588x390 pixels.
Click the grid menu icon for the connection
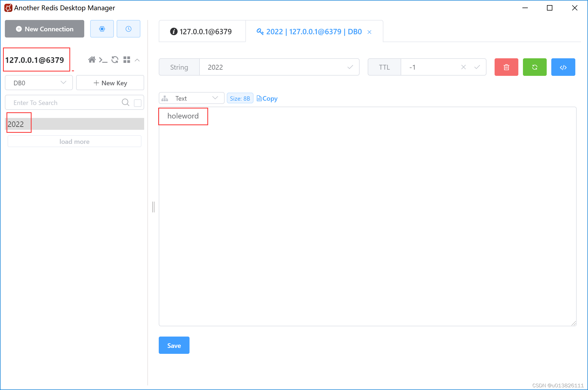[127, 60]
